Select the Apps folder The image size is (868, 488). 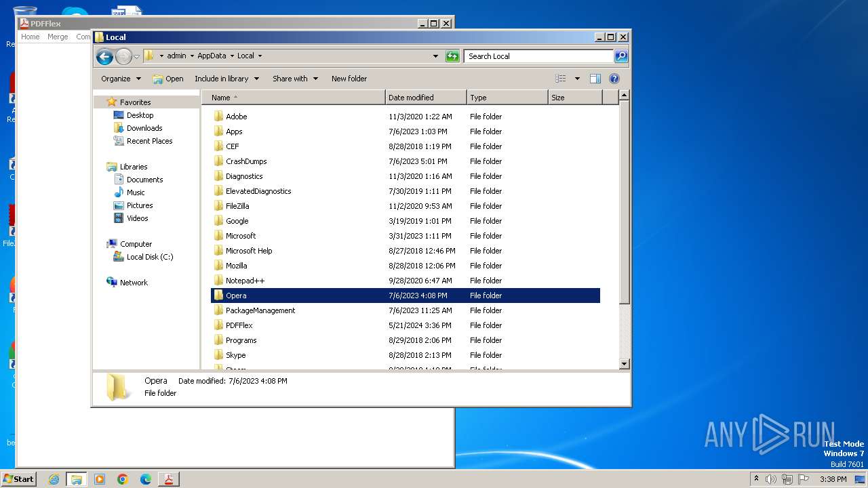(234, 131)
